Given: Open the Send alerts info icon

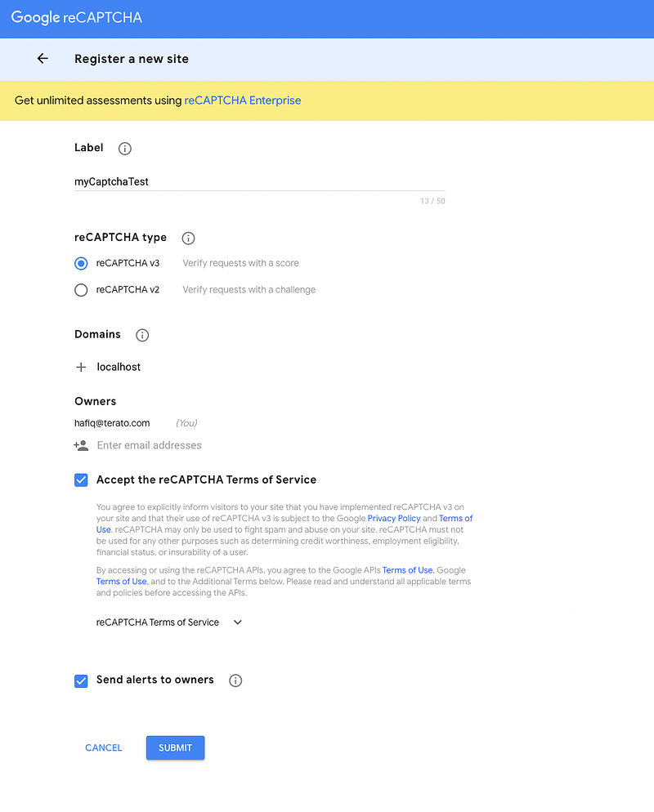Looking at the screenshot, I should (x=235, y=680).
